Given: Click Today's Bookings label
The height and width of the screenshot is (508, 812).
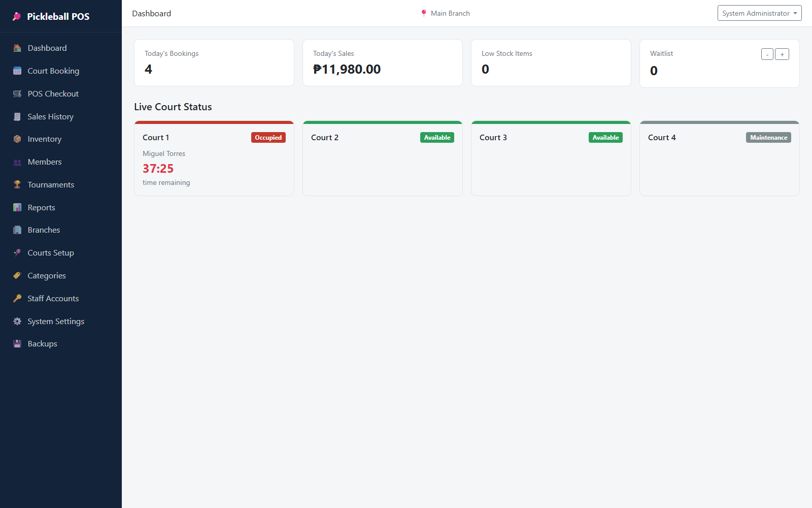Looking at the screenshot, I should (x=172, y=53).
